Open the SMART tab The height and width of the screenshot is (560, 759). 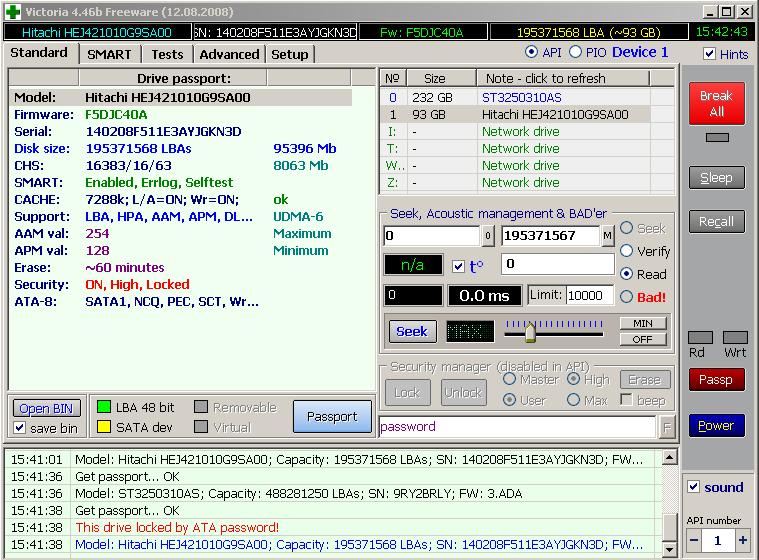pyautogui.click(x=109, y=54)
